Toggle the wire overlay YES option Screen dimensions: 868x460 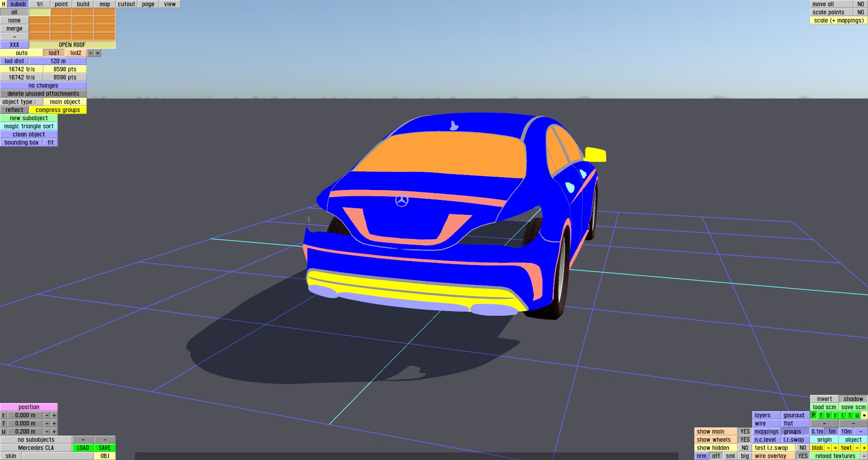pyautogui.click(x=803, y=456)
